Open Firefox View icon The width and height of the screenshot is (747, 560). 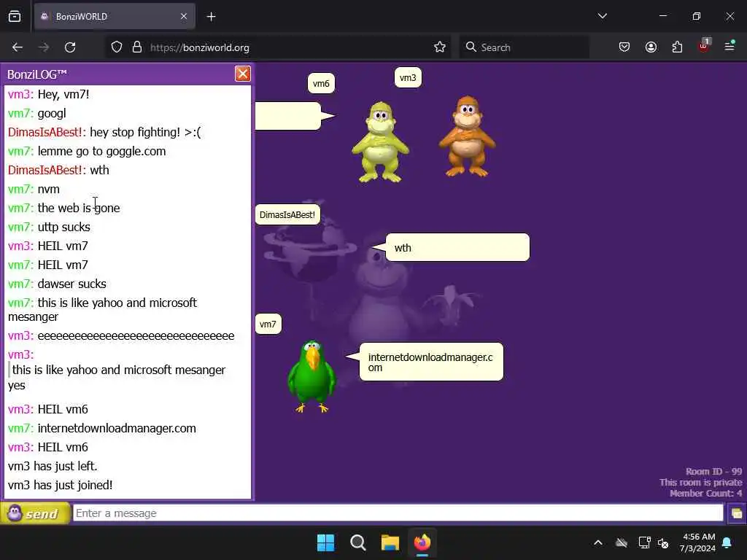15,17
